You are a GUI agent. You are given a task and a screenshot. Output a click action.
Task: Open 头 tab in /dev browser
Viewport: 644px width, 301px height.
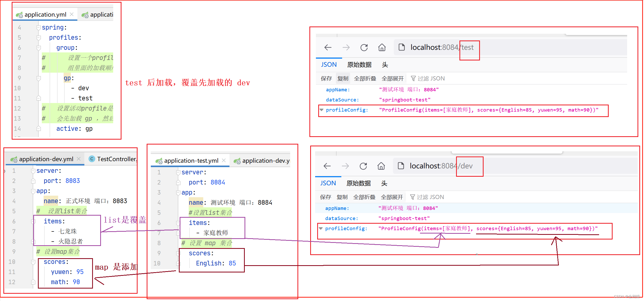pyautogui.click(x=384, y=183)
